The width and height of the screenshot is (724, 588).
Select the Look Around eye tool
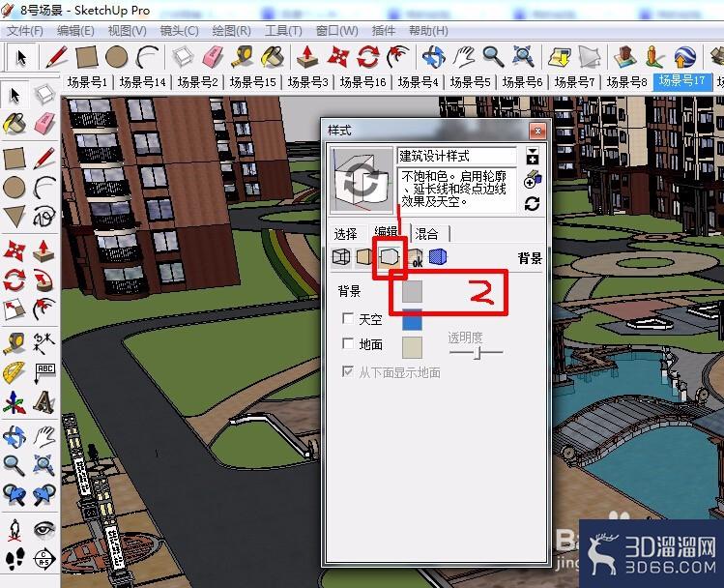coord(44,529)
